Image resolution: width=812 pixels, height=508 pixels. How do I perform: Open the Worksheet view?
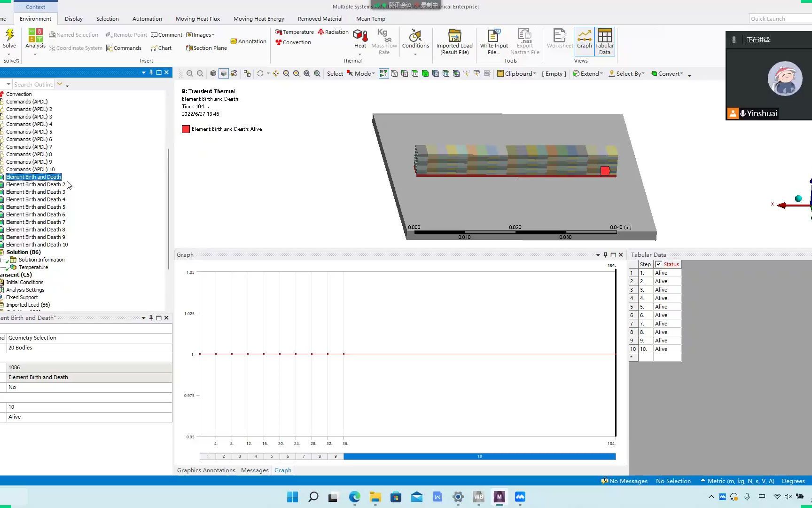pyautogui.click(x=559, y=40)
